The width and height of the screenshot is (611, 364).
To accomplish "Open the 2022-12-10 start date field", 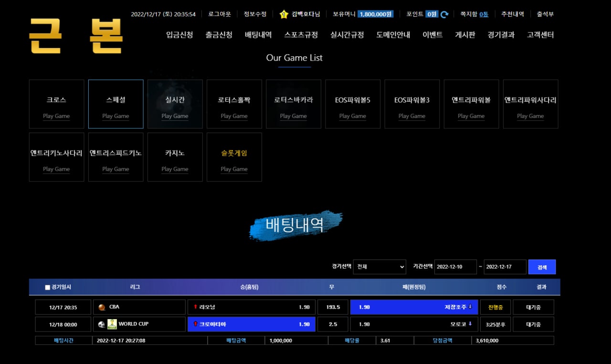I will pyautogui.click(x=455, y=267).
